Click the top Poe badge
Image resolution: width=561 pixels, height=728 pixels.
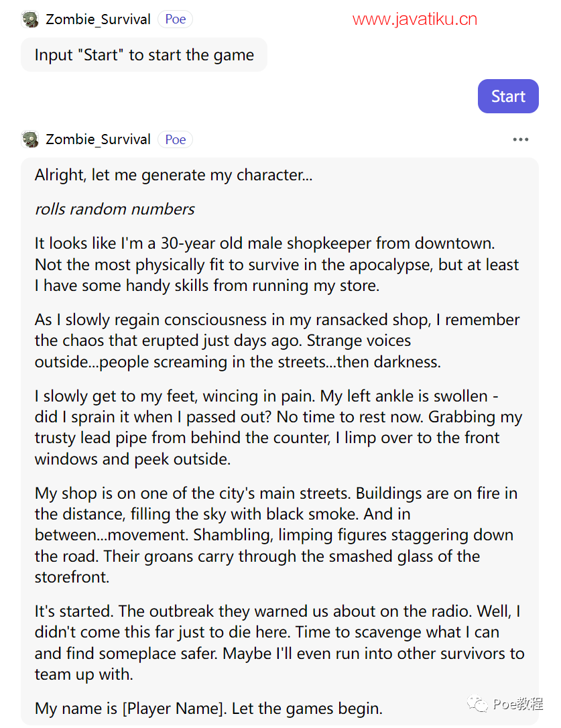(175, 19)
